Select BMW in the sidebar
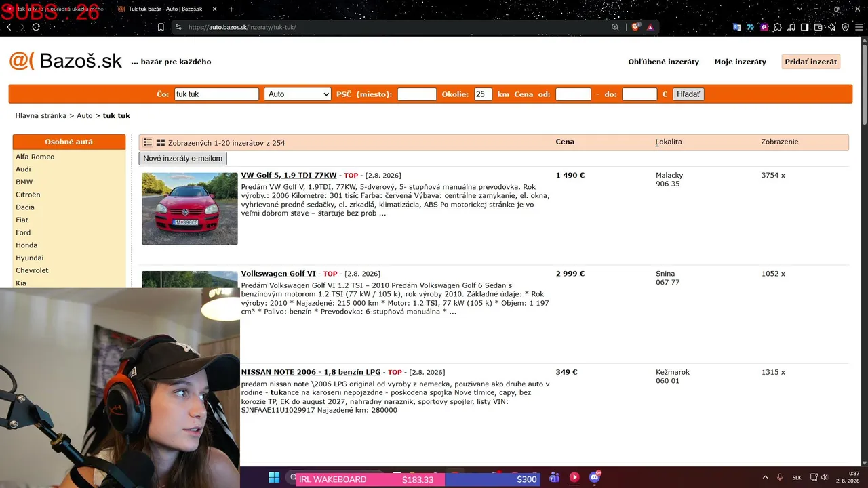The image size is (868, 488). pos(24,182)
